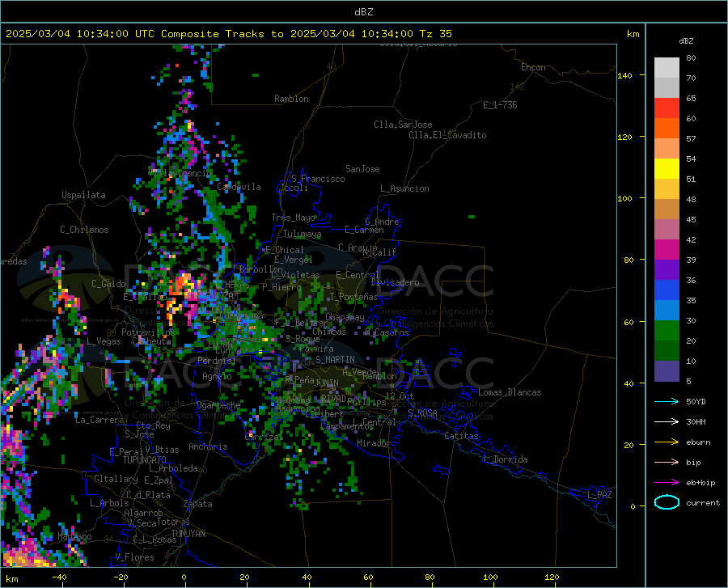Image resolution: width=728 pixels, height=588 pixels.
Task: Select the 'TUPUNGATO' city label
Action: click(x=145, y=460)
